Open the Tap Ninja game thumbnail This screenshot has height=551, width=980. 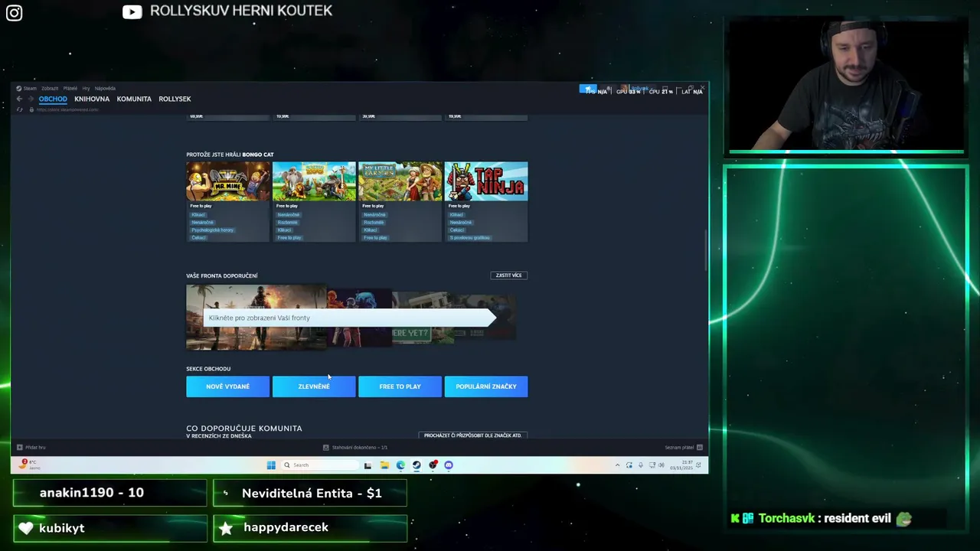tap(486, 181)
